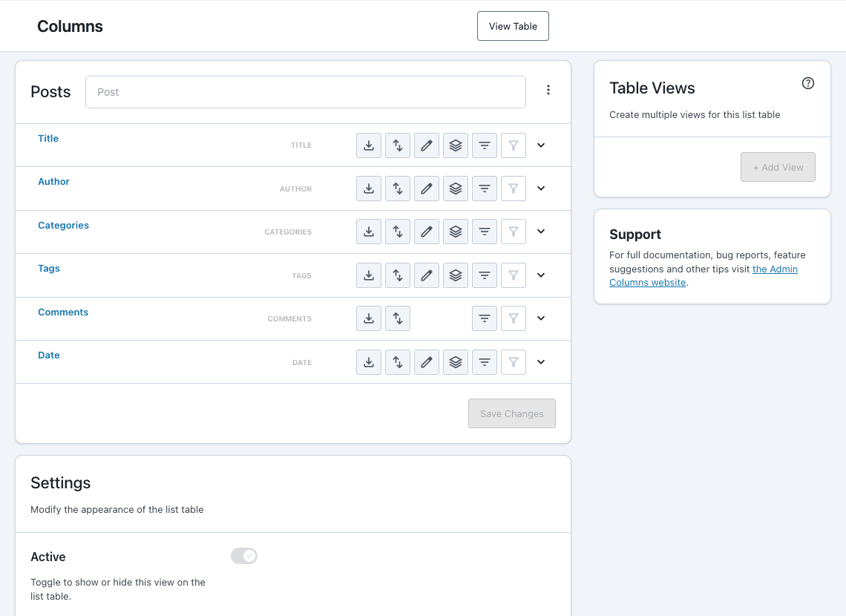Viewport: 846px width, 616px height.
Task: Click the pencil icon in Categories row
Action: [427, 232]
